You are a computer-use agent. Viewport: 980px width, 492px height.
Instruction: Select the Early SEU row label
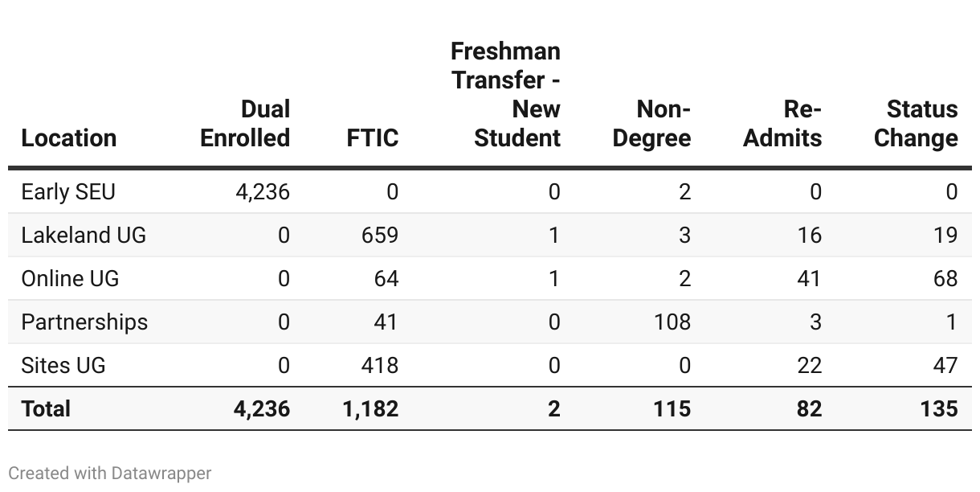[x=68, y=192]
